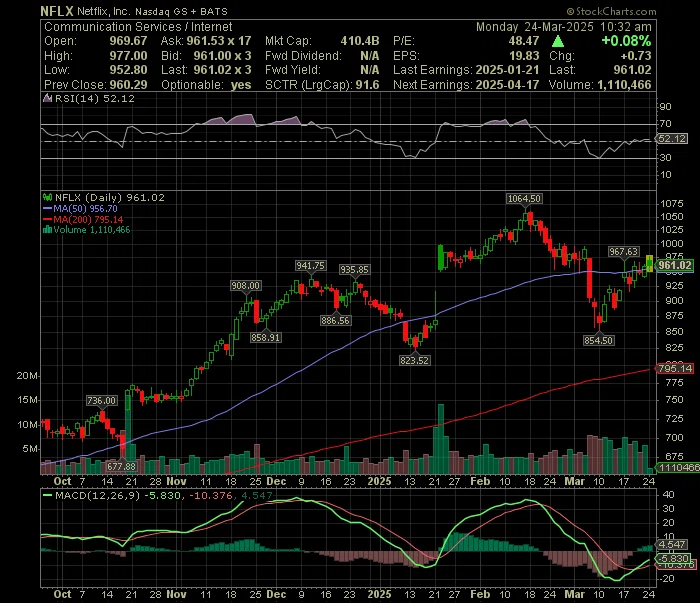Click the NFLX (Daily) 961.02 legend entry
This screenshot has width=700, height=603.
[x=109, y=197]
